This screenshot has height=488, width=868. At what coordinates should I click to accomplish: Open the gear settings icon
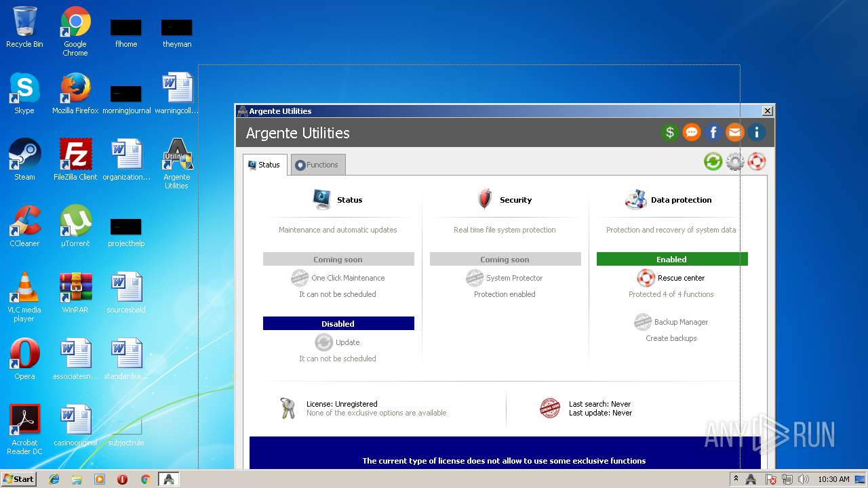[x=735, y=161]
